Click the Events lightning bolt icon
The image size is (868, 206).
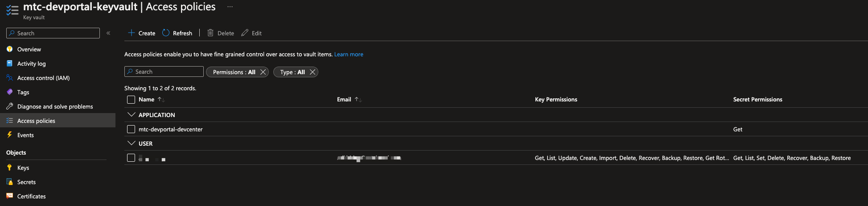click(9, 135)
